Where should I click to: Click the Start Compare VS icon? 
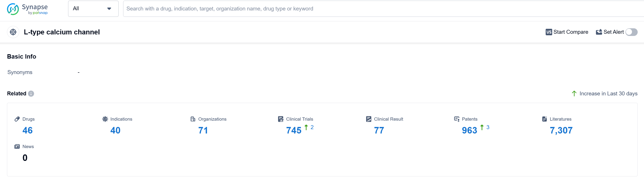coord(549,32)
